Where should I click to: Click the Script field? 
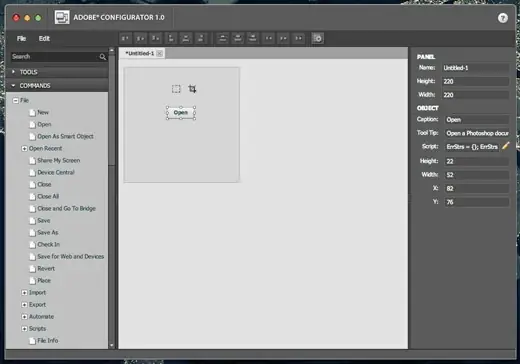472,147
